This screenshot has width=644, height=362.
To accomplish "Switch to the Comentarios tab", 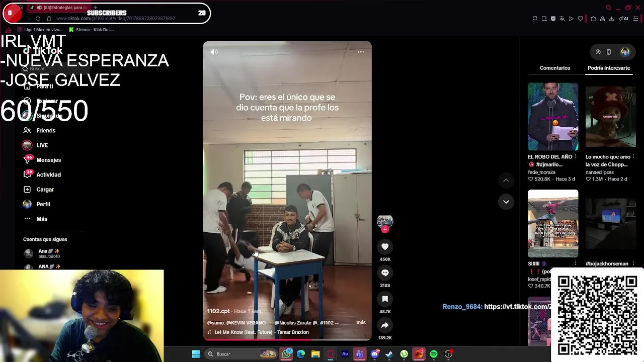I will 555,68.
